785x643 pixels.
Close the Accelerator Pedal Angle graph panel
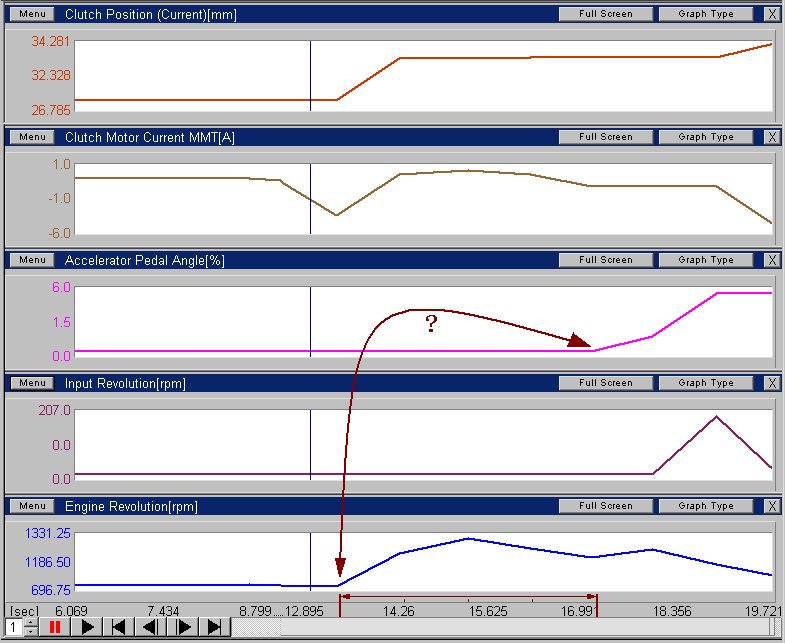[x=771, y=260]
